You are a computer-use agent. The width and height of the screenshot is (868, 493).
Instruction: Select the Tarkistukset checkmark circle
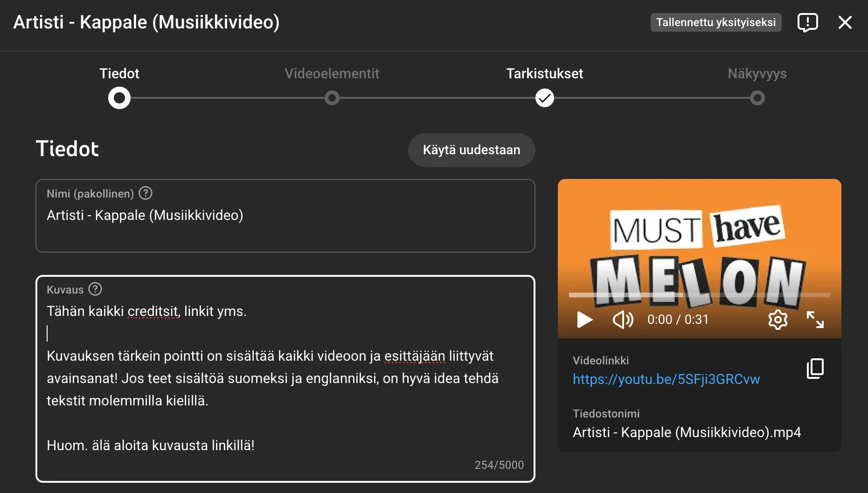click(x=544, y=98)
